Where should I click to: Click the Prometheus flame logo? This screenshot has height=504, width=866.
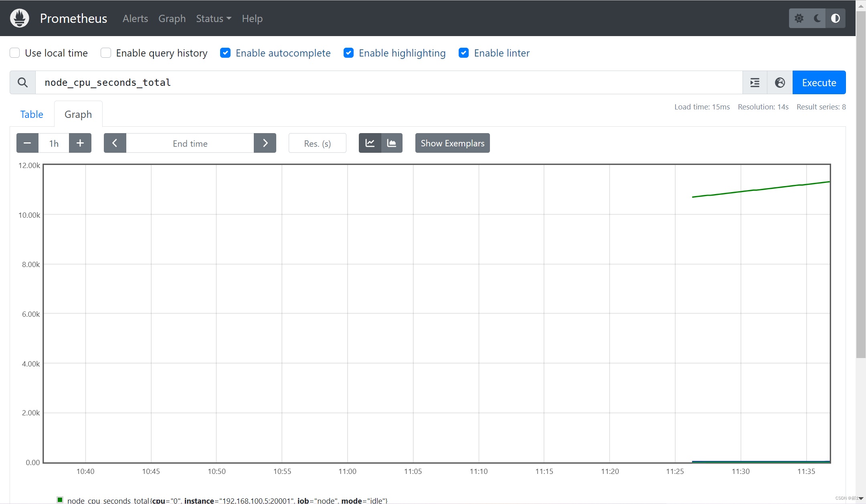pos(20,18)
